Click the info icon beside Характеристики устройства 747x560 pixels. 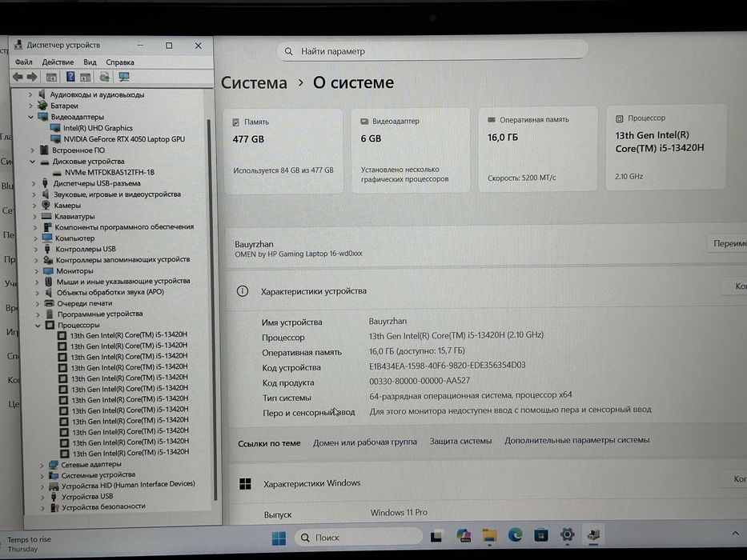pyautogui.click(x=243, y=291)
